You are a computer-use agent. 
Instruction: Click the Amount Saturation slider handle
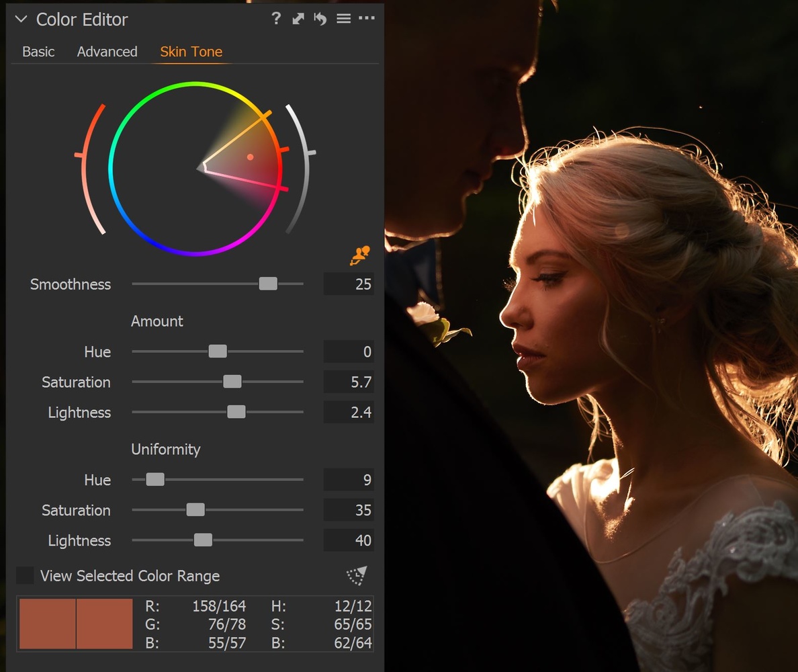click(x=232, y=381)
